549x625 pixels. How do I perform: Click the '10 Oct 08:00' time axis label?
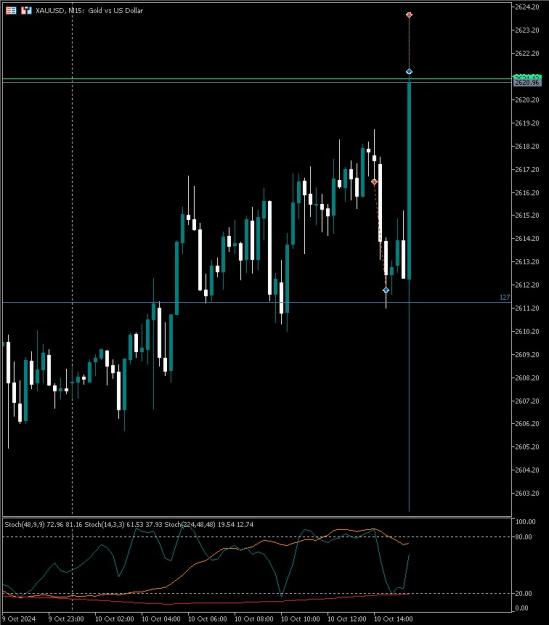point(254,619)
